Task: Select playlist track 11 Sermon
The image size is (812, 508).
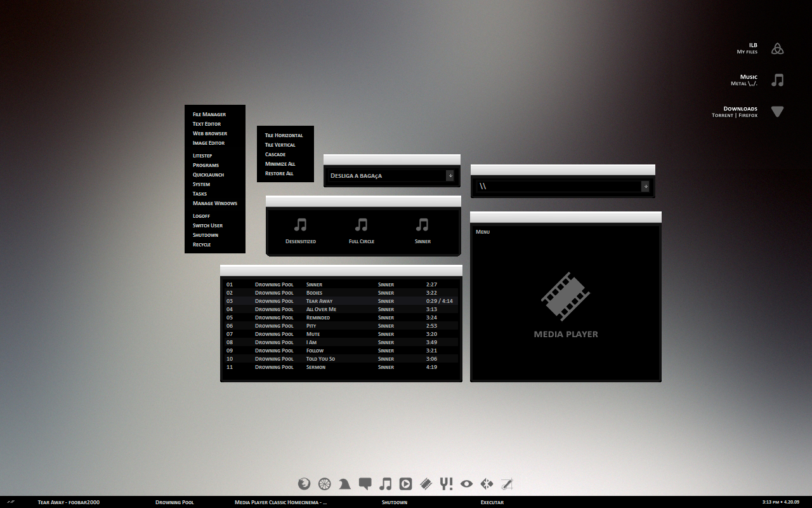Action: pos(341,367)
